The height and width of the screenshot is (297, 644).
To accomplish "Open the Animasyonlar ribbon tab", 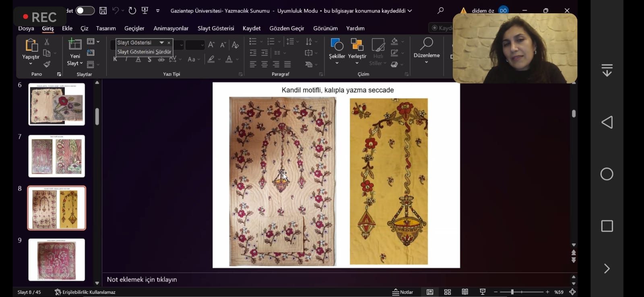I will 171,28.
